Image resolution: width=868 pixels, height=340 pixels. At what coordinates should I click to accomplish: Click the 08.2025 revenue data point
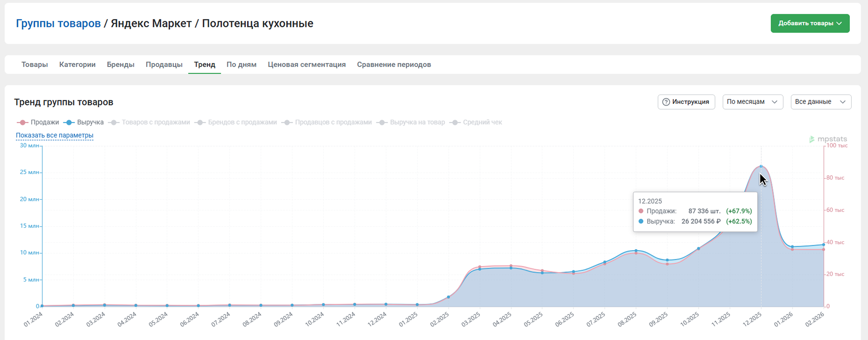pos(636,251)
